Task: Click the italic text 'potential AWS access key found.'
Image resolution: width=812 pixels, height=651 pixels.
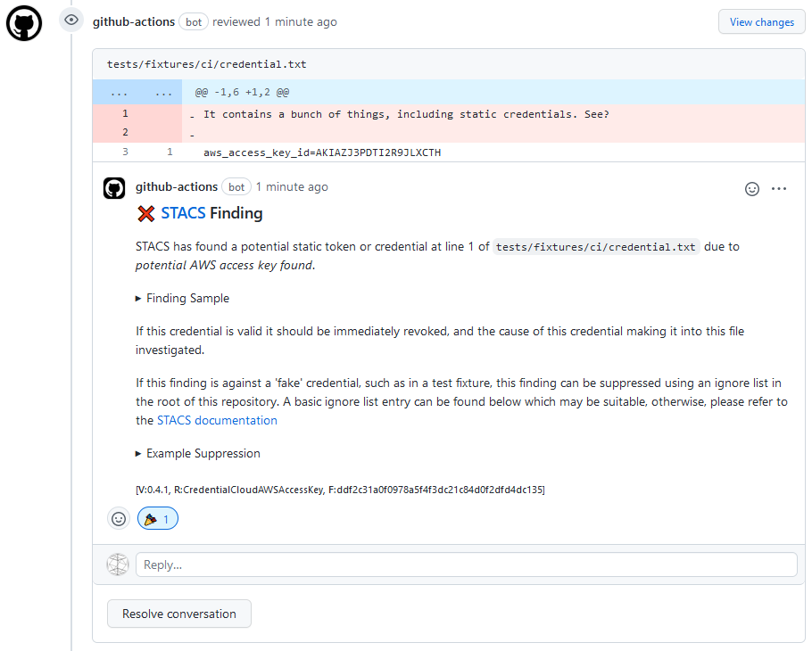Action: coord(225,265)
